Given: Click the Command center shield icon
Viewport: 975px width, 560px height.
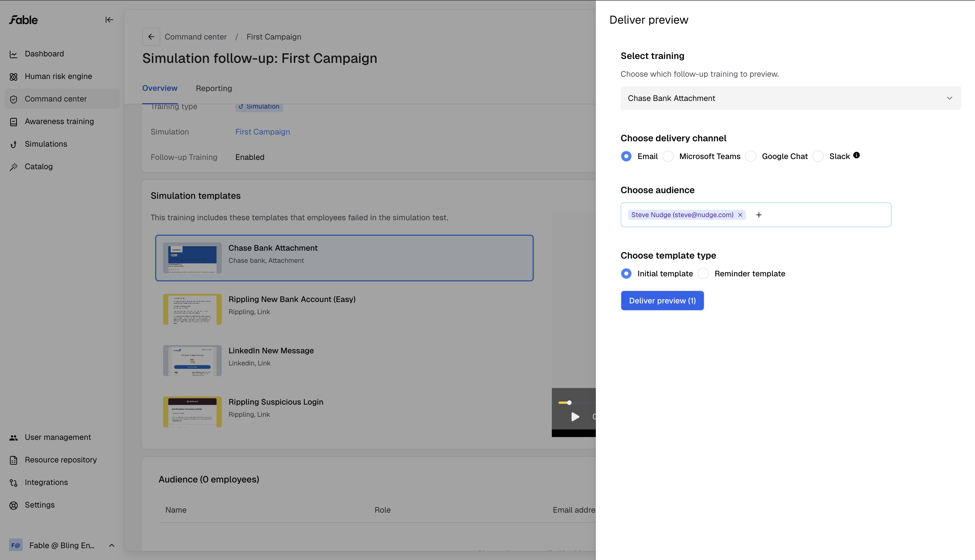Looking at the screenshot, I should tap(14, 99).
